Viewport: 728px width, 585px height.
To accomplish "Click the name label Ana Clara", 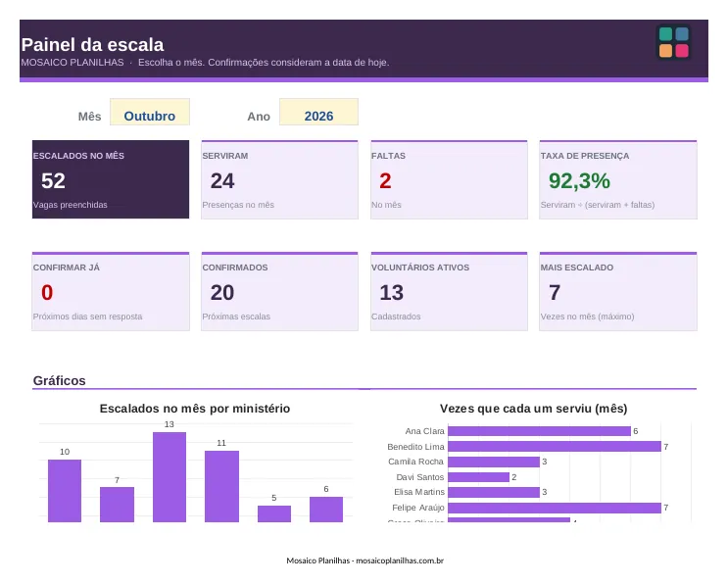I will [x=425, y=431].
